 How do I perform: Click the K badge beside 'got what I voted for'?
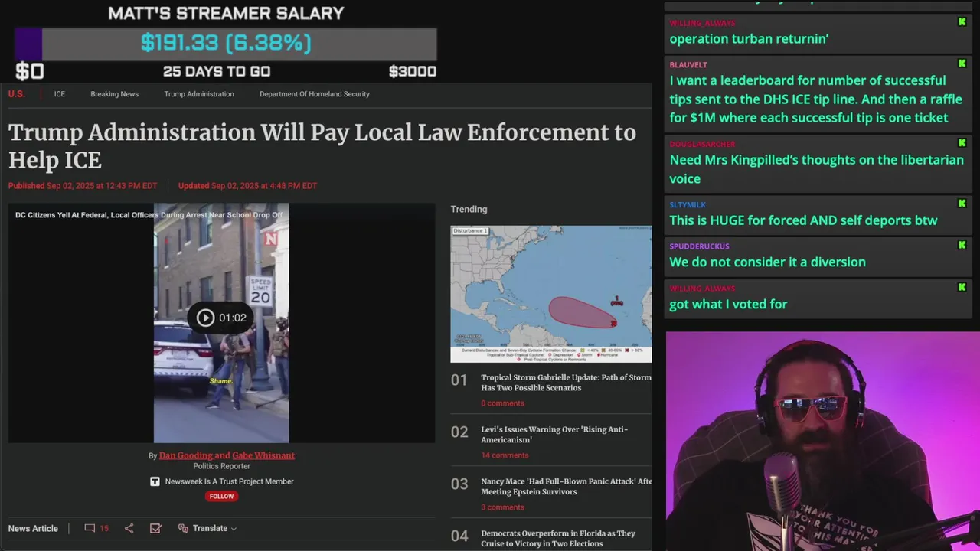pyautogui.click(x=962, y=287)
